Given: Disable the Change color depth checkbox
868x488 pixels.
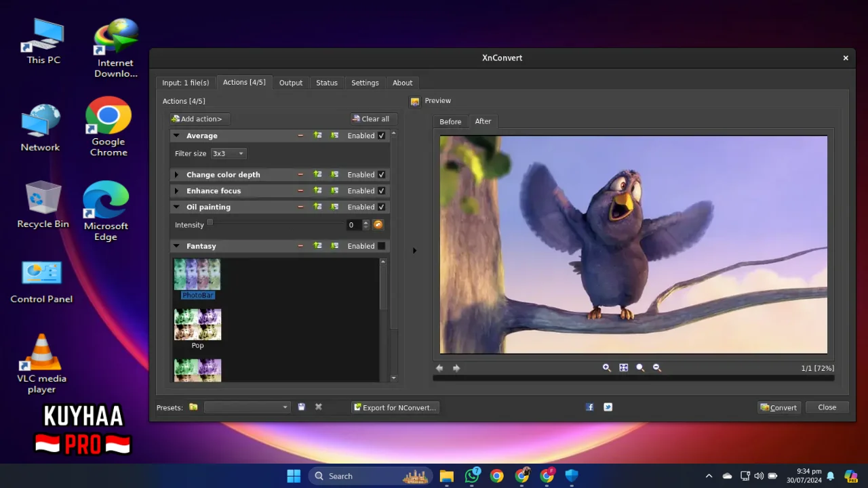Looking at the screenshot, I should (381, 174).
